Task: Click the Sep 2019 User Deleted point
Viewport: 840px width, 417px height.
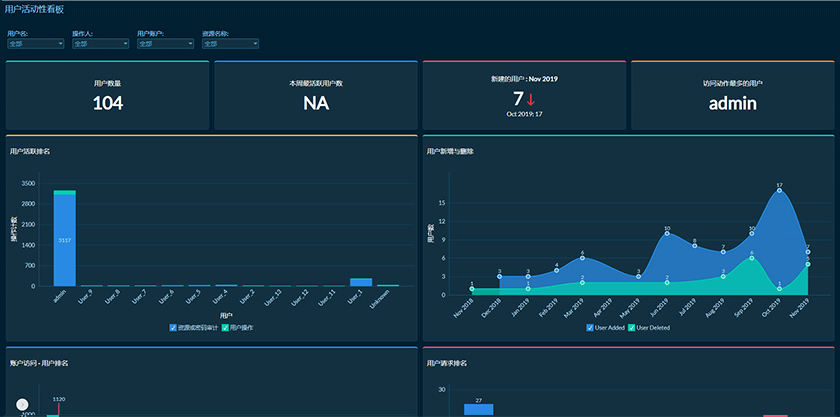Action: coord(751,257)
